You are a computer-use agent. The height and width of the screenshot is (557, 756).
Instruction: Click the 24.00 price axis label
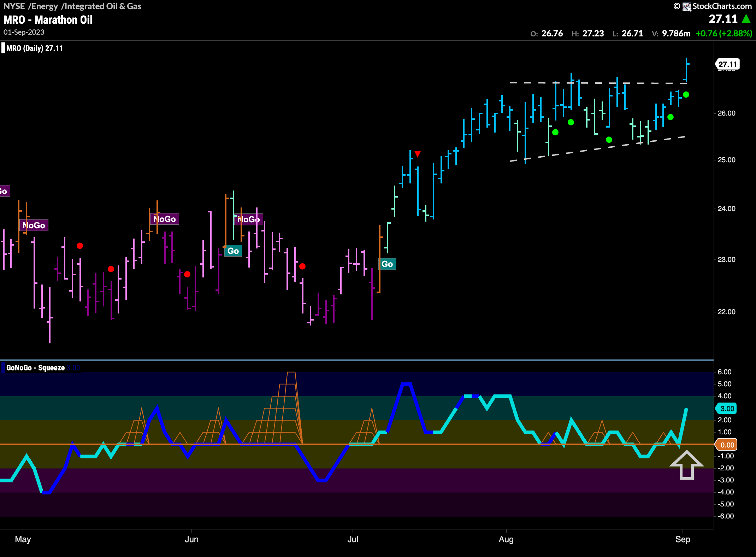[727, 209]
